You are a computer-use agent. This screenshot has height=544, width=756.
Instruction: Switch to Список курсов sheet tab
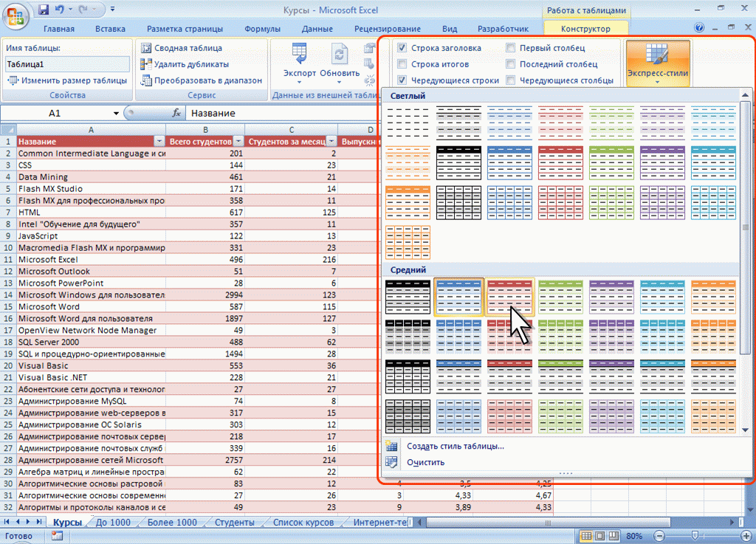pyautogui.click(x=303, y=523)
